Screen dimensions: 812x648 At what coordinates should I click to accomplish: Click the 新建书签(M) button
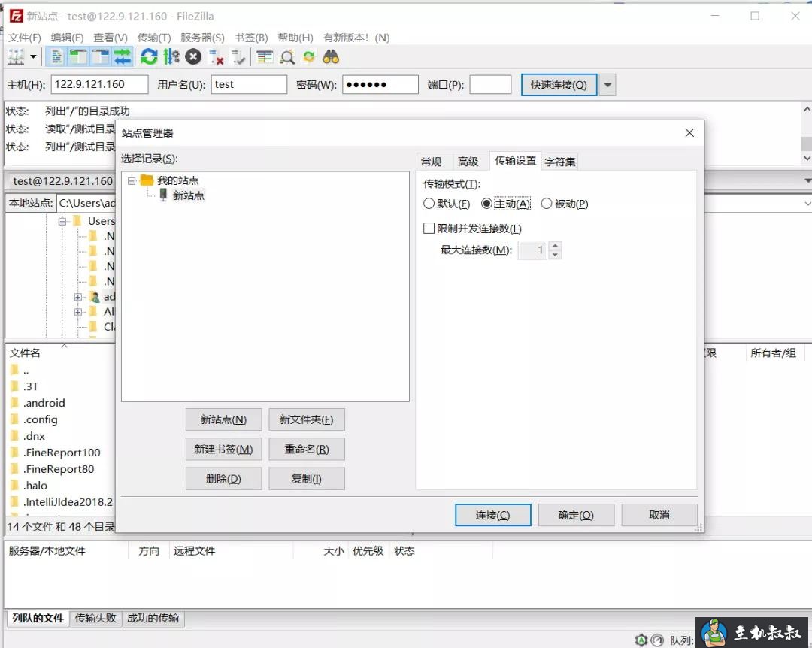coord(224,449)
